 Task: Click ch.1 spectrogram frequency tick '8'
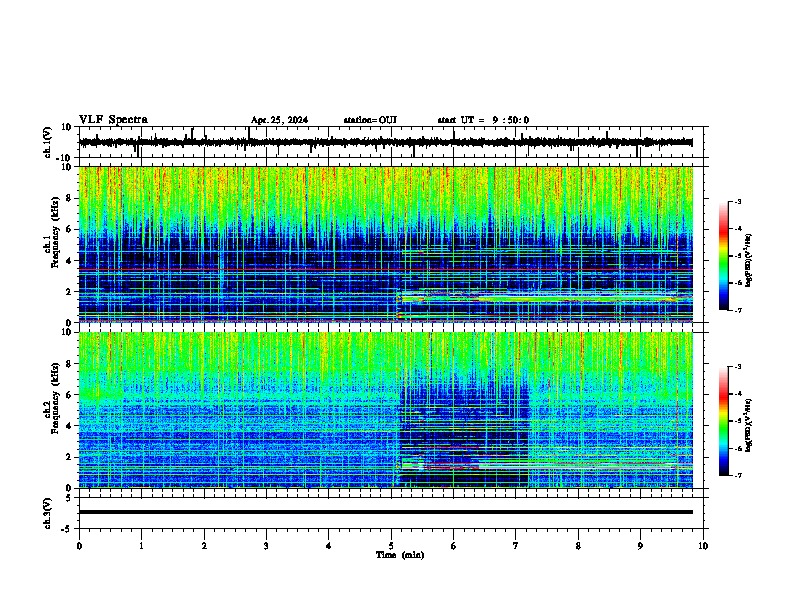coord(70,198)
